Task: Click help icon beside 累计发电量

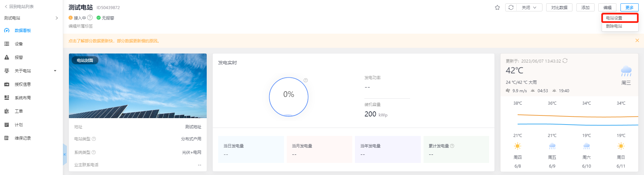Action: (452, 146)
